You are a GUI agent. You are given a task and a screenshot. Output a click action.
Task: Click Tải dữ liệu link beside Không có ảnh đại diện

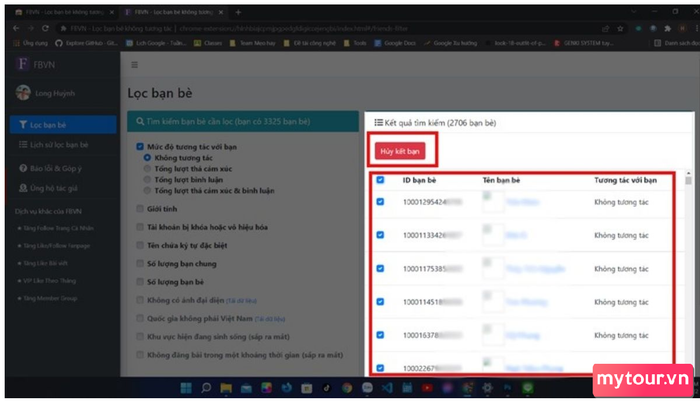click(242, 301)
